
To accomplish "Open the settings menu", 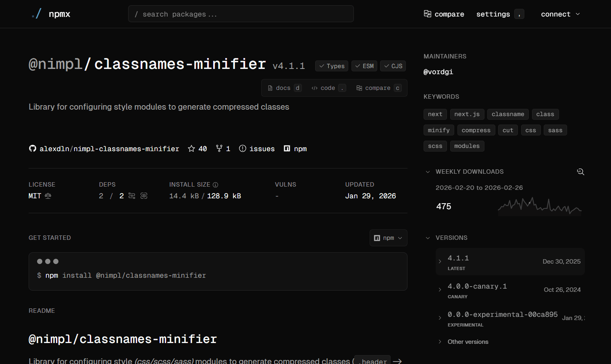I will pos(493,14).
